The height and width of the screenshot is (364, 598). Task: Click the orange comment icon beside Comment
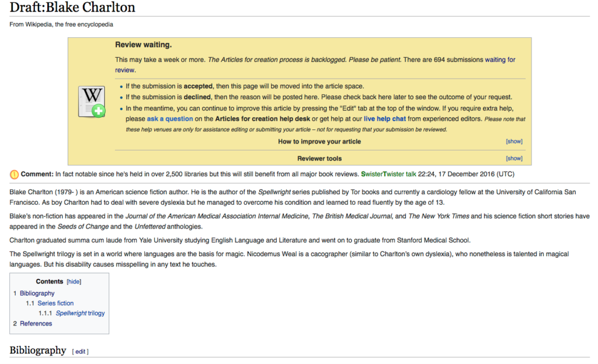(14, 174)
